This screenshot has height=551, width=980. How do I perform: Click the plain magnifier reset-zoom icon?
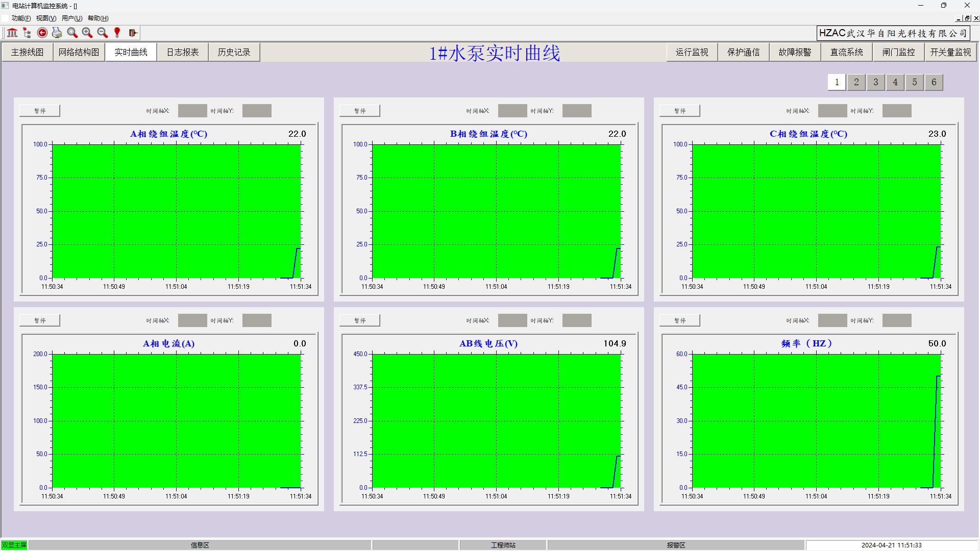[72, 33]
